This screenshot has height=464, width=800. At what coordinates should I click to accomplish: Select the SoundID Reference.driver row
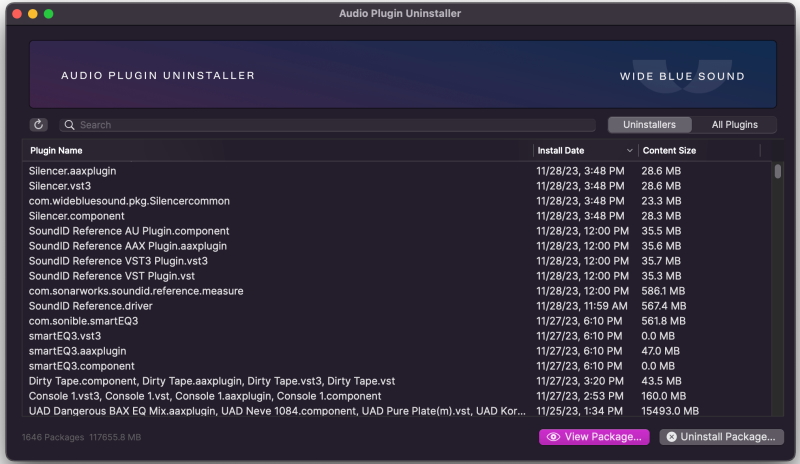click(x=397, y=306)
